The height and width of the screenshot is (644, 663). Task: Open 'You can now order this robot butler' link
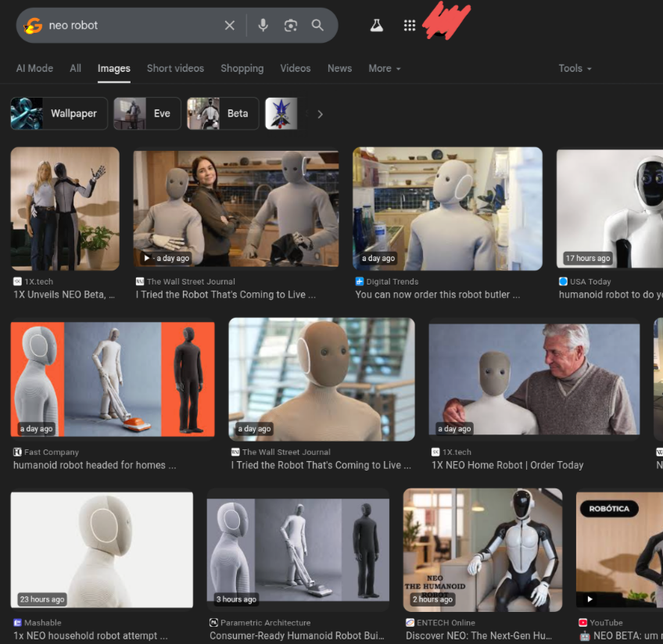click(x=438, y=295)
